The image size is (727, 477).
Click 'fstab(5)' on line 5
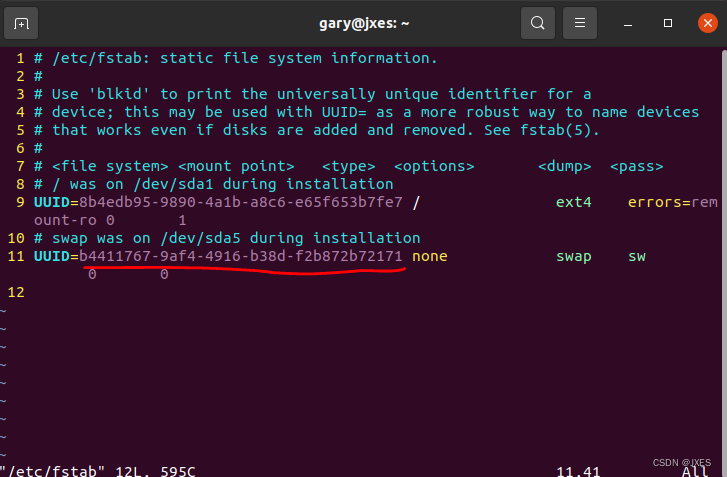555,130
